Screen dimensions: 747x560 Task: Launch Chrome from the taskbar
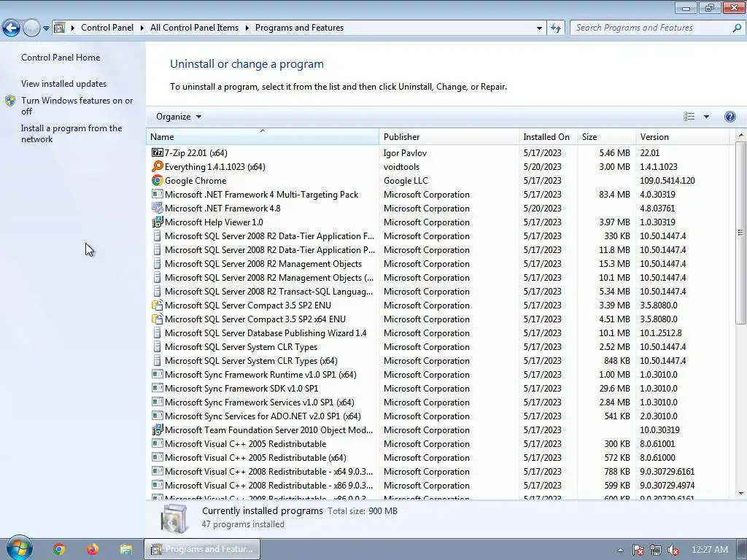tap(59, 549)
